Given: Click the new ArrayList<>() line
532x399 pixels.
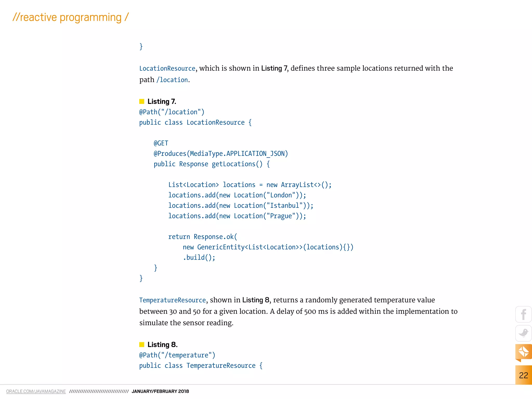Looking at the screenshot, I should click(250, 185).
